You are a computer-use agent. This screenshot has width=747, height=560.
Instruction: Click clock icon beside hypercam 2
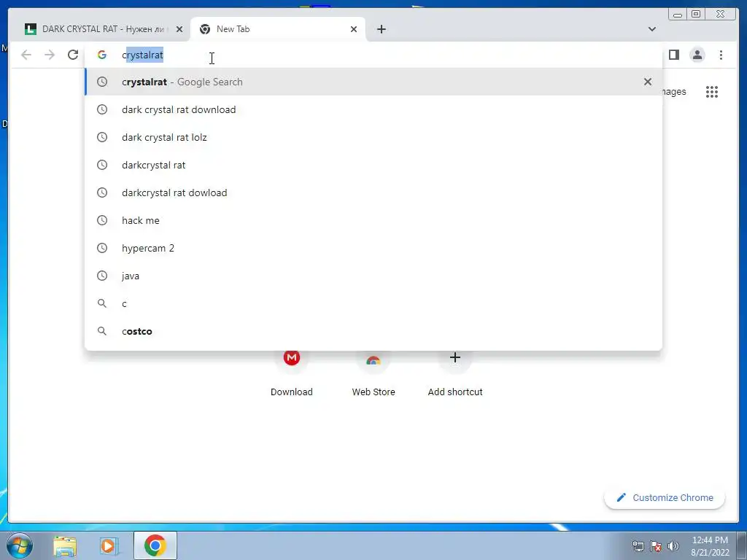pyautogui.click(x=102, y=248)
